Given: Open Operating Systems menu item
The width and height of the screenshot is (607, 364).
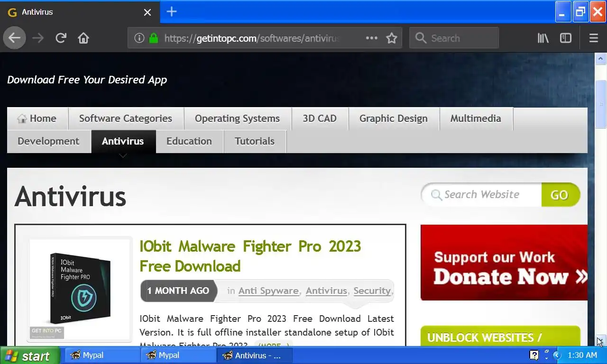Looking at the screenshot, I should pyautogui.click(x=237, y=118).
